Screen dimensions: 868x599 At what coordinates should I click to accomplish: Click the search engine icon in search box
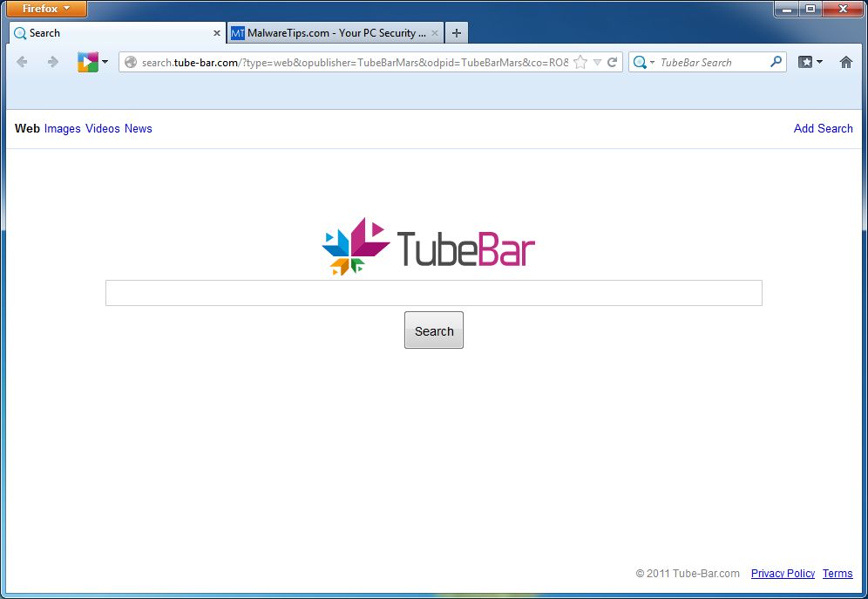click(640, 62)
